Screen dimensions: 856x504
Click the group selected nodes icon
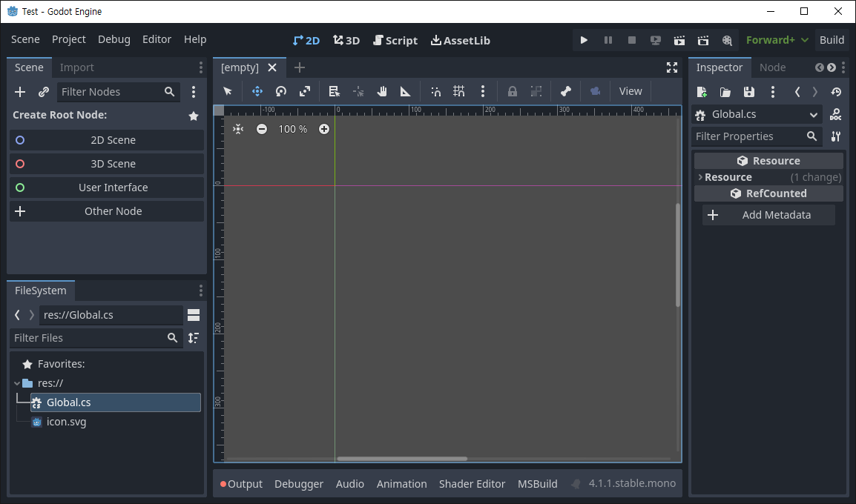point(536,91)
